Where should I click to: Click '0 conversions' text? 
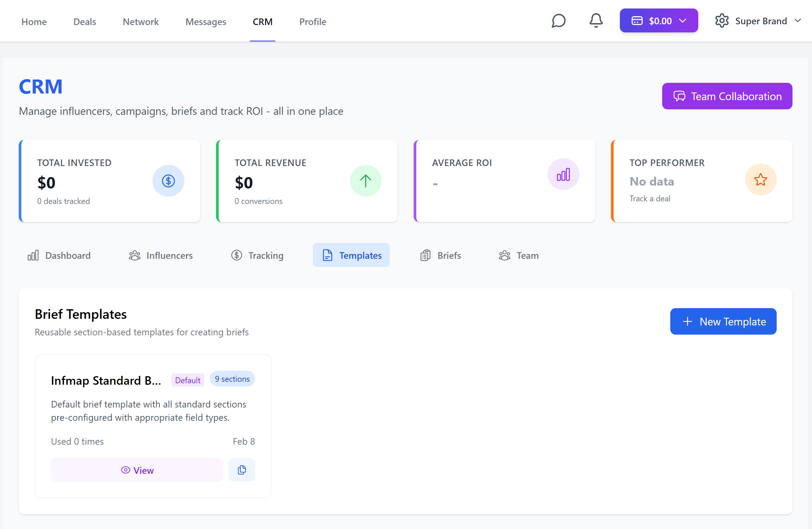(258, 201)
